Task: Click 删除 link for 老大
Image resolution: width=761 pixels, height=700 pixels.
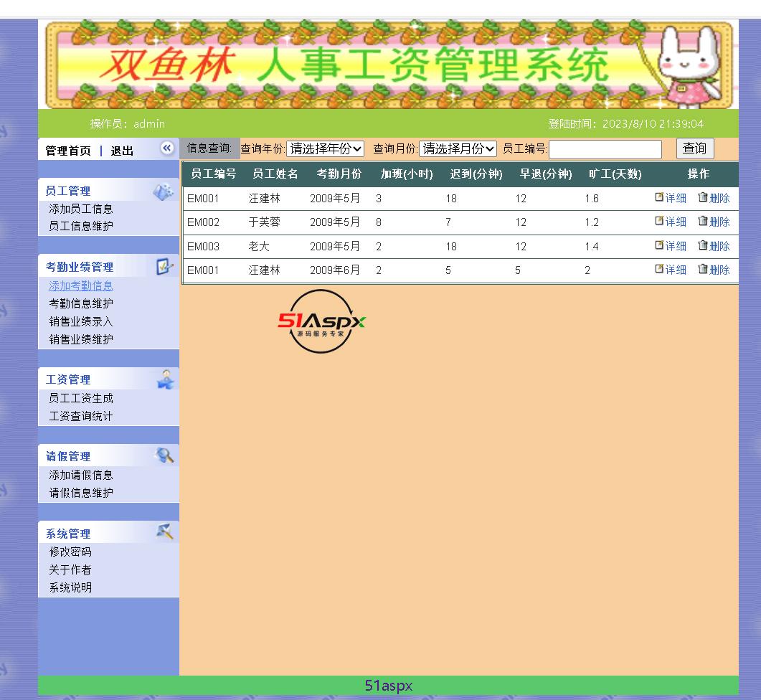Action: (x=719, y=246)
